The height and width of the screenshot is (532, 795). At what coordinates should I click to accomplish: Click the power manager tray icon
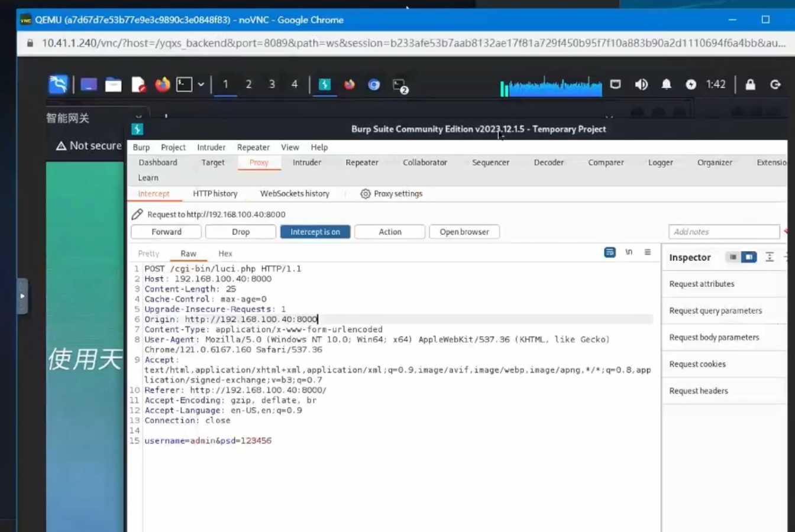691,85
